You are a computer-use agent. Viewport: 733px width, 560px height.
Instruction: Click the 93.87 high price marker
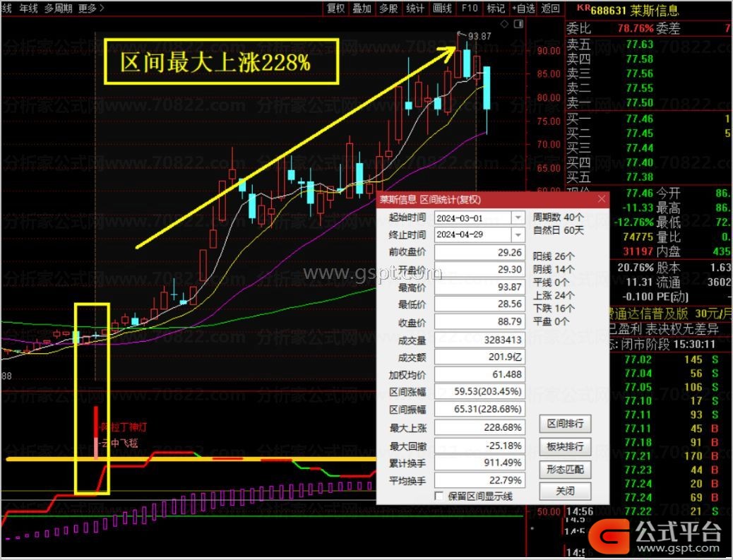click(x=479, y=36)
